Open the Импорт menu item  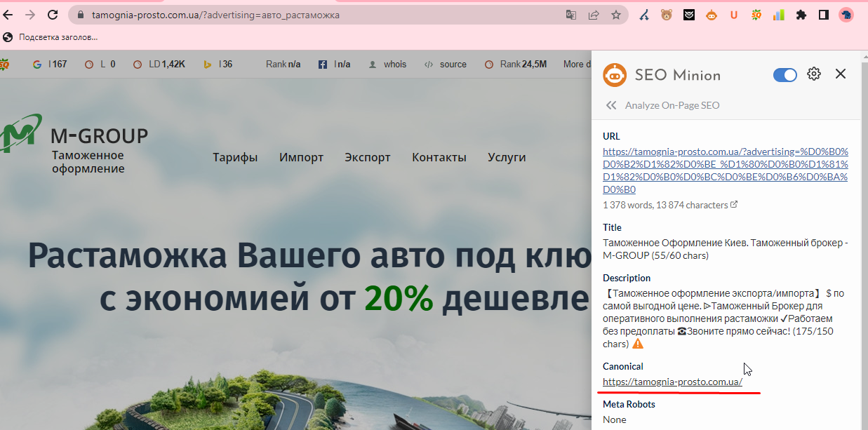pos(301,157)
